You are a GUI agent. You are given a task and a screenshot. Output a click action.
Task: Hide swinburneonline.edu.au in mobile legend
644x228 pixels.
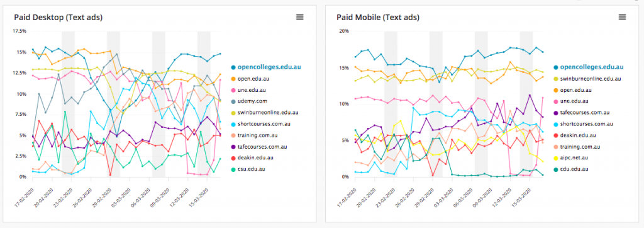[x=587, y=78]
